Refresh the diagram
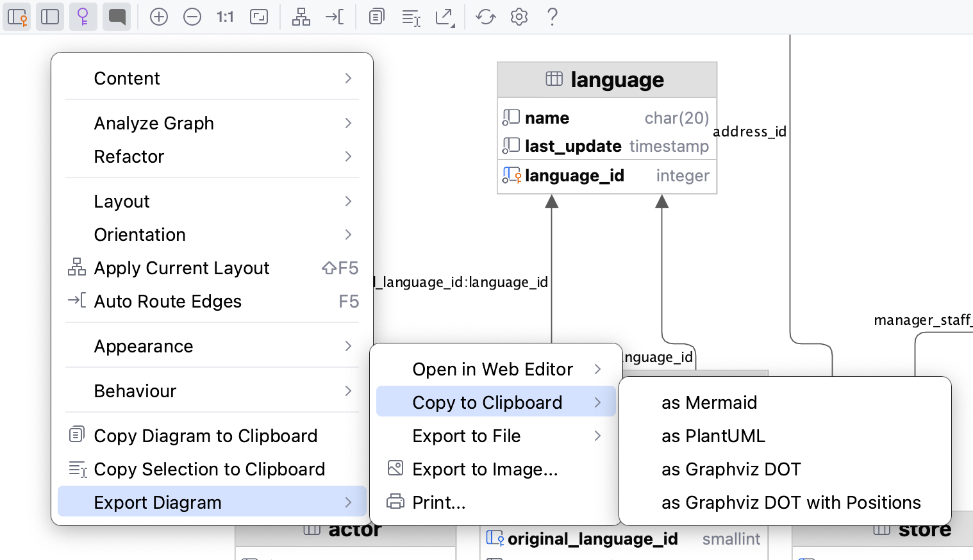 485,17
